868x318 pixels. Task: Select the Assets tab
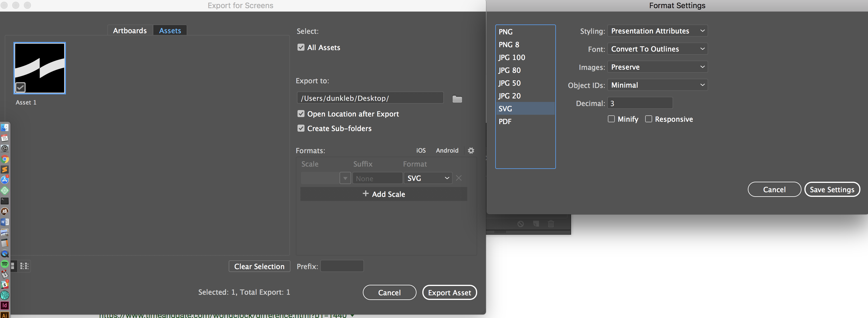169,30
